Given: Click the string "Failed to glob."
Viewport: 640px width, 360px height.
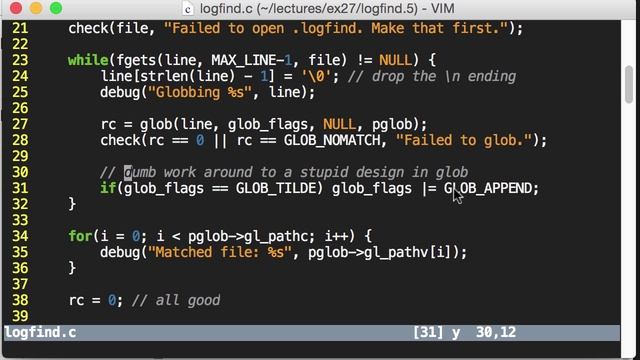Looking at the screenshot, I should click(464, 140).
